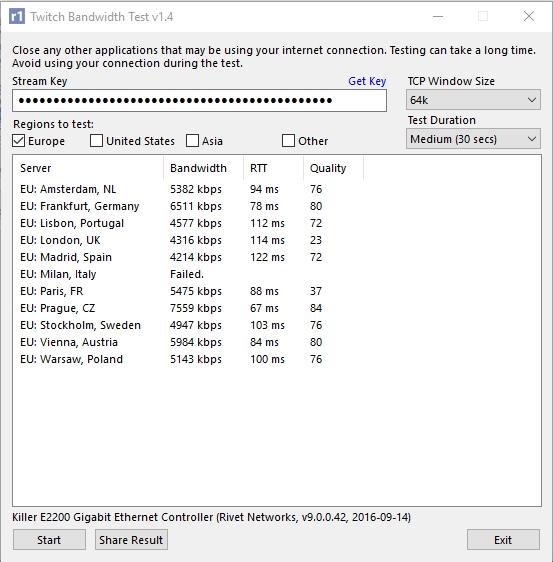
Task: Click the Exit button
Action: [503, 540]
